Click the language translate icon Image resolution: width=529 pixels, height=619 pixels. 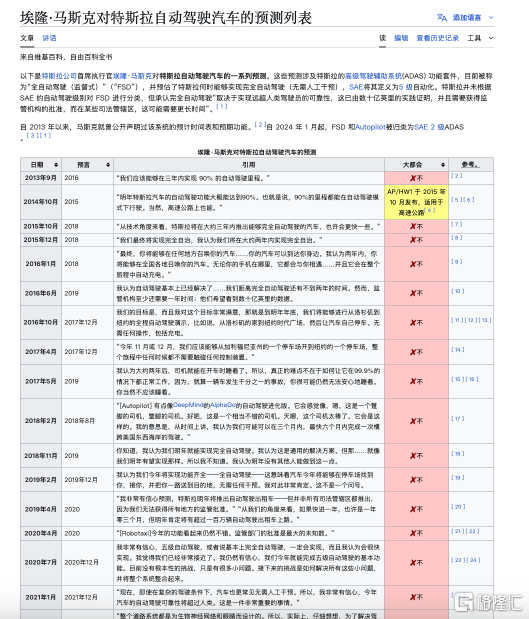(x=441, y=17)
